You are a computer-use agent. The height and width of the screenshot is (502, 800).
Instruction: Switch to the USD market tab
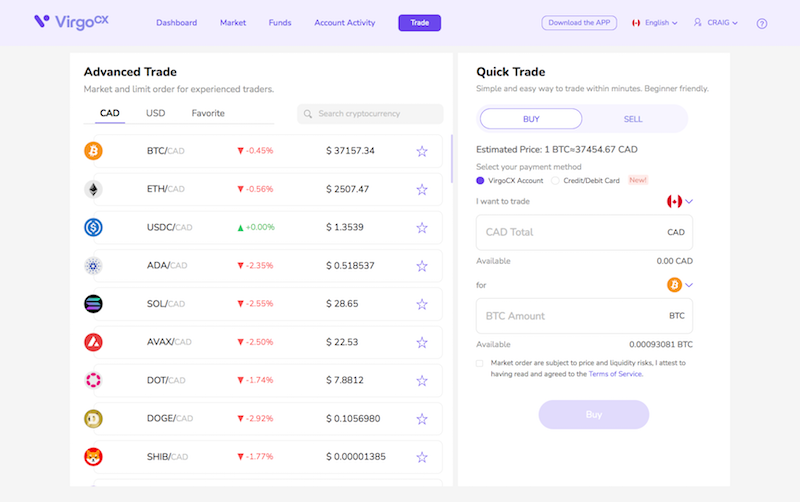click(156, 113)
